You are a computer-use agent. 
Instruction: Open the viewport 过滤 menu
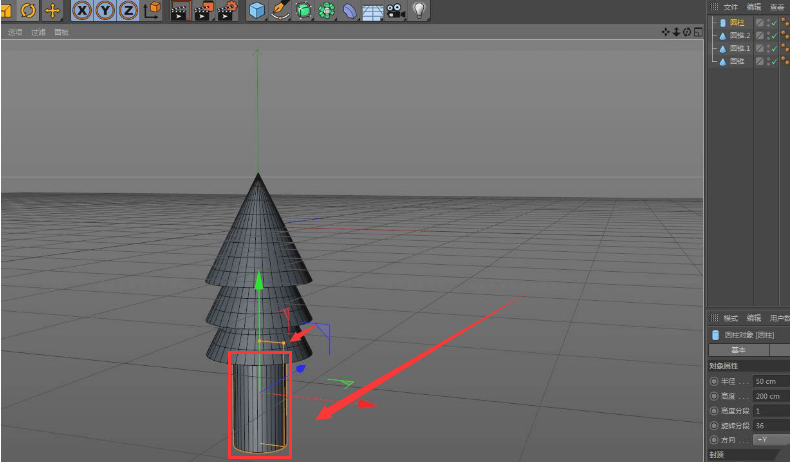point(38,32)
